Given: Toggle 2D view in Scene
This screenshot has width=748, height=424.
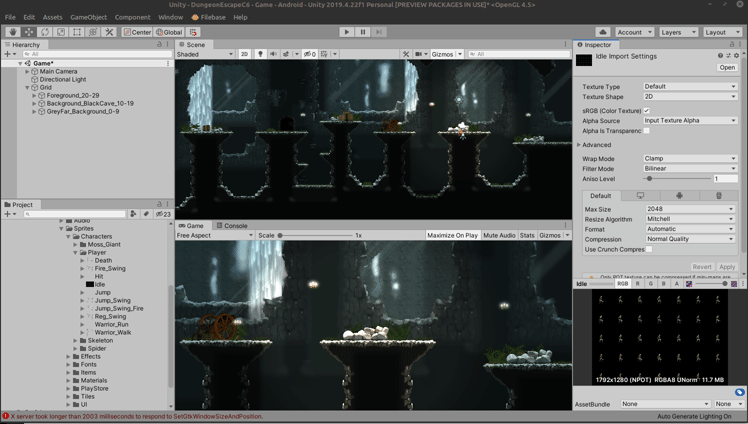Looking at the screenshot, I should pos(244,54).
